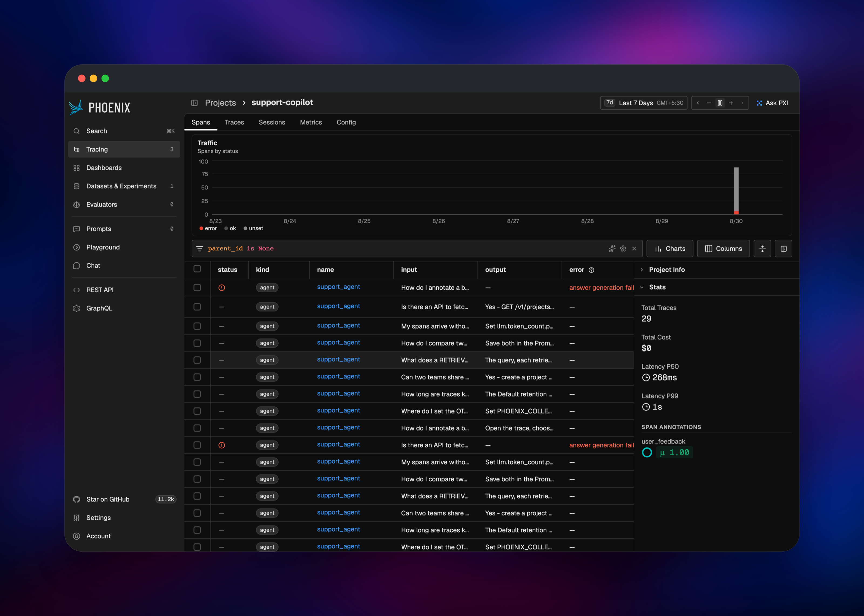Toggle the pause streaming button
Image resolution: width=864 pixels, height=616 pixels.
(x=720, y=103)
